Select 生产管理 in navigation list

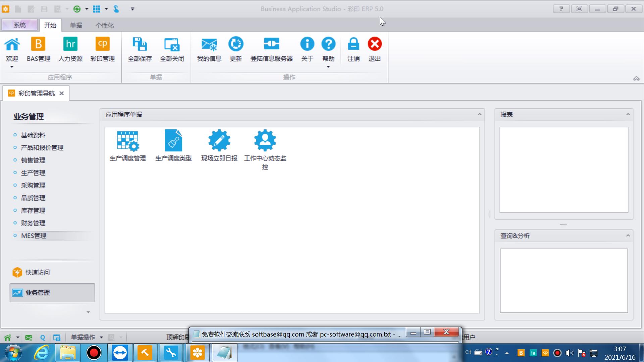(33, 173)
